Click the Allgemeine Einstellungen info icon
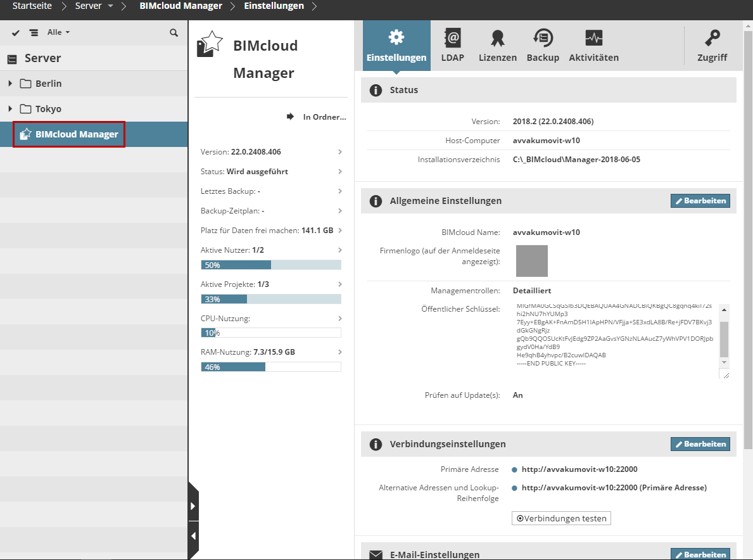The image size is (753, 560). click(x=376, y=201)
